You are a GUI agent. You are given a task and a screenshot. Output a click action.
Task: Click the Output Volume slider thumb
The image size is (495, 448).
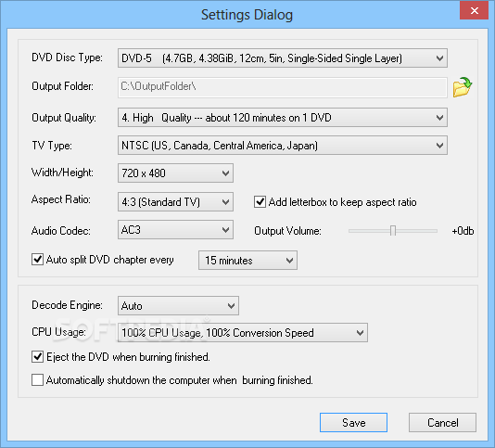[393, 231]
